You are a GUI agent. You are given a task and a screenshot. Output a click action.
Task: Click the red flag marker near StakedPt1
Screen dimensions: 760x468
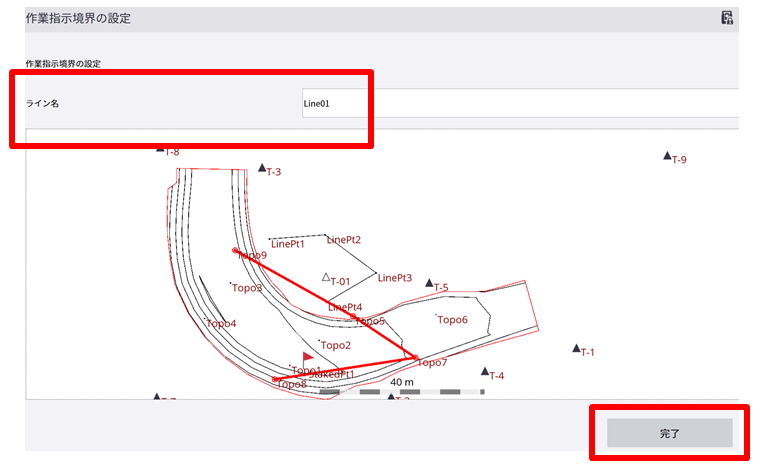[x=308, y=357]
